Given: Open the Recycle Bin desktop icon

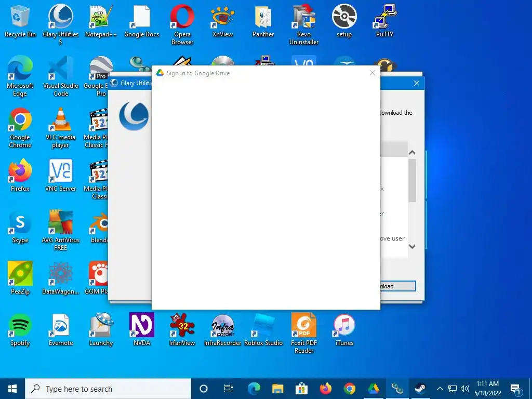Looking at the screenshot, I should 20,20.
